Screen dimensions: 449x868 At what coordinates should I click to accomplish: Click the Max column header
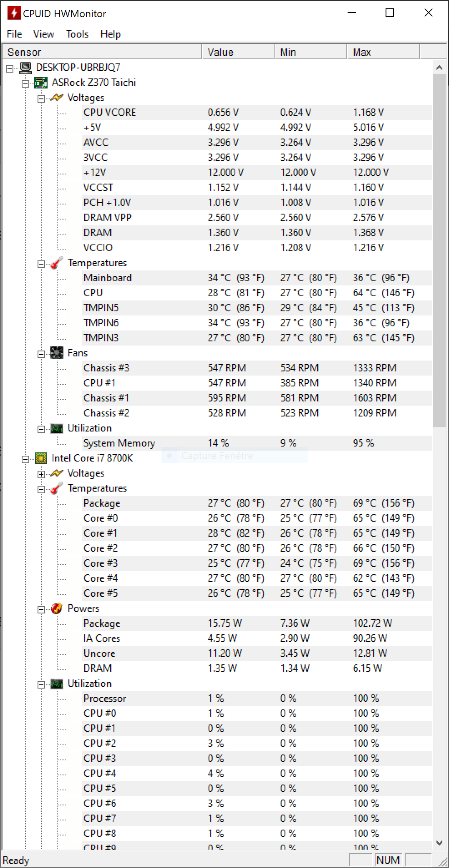383,52
